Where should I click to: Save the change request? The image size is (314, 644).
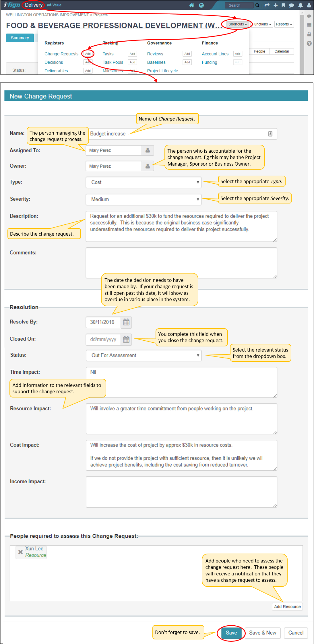click(x=231, y=633)
